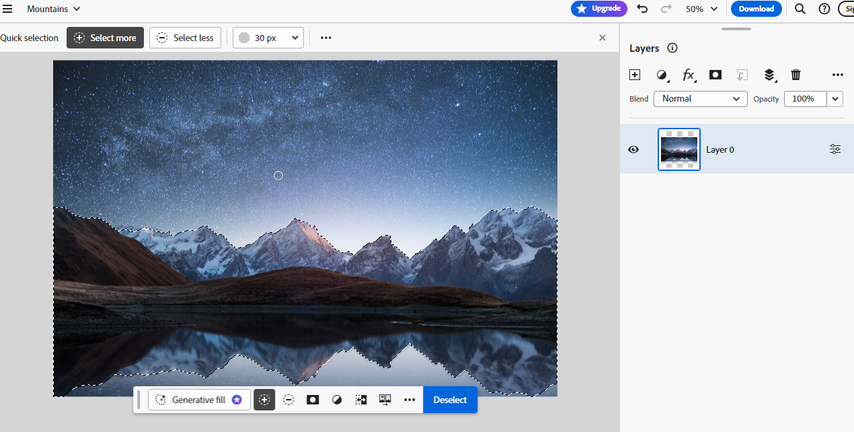The image size is (854, 432).
Task: Click the add new layer icon
Action: [634, 75]
